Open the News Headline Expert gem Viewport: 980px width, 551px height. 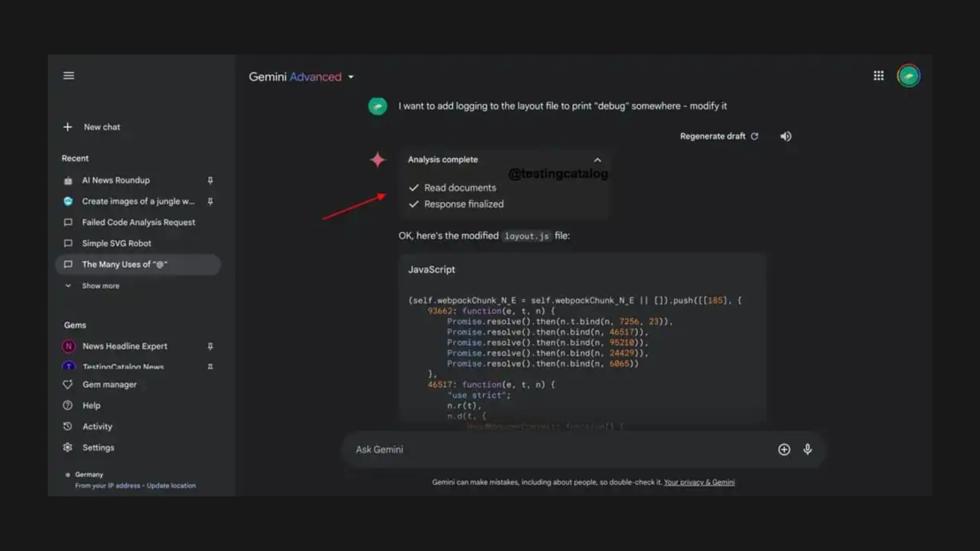click(x=125, y=346)
